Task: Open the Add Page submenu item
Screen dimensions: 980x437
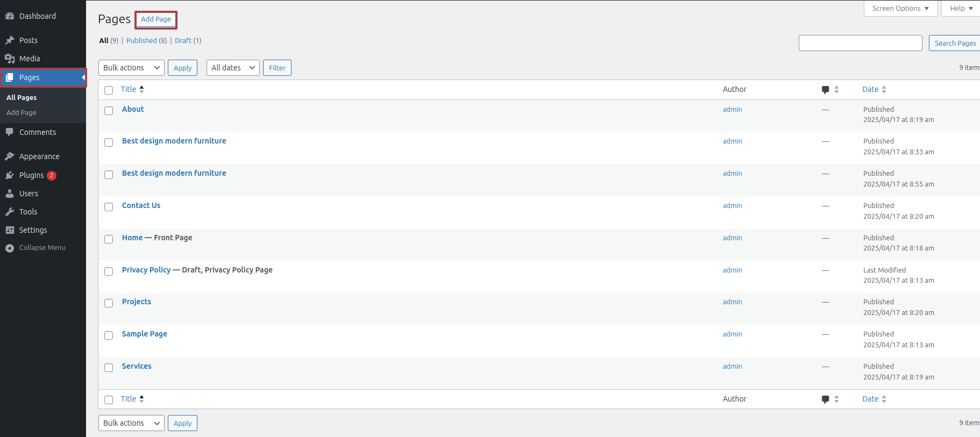Action: (x=22, y=112)
